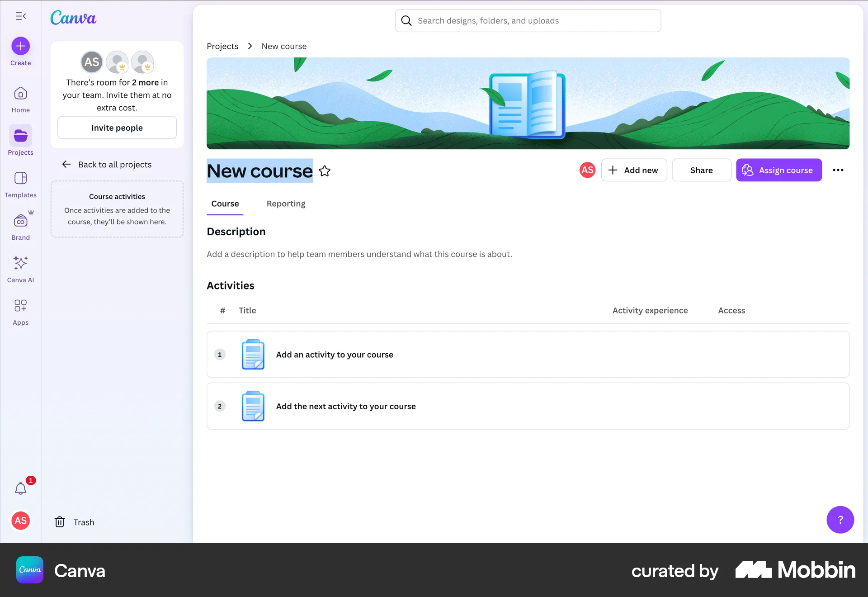The image size is (868, 597).
Task: Click the AS profile avatar at bottom left
Action: (20, 520)
